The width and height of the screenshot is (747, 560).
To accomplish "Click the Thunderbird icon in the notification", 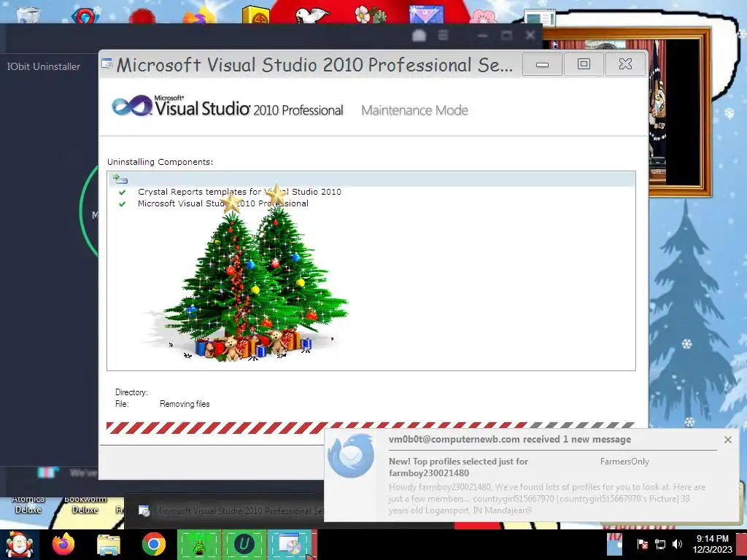I will tap(351, 456).
